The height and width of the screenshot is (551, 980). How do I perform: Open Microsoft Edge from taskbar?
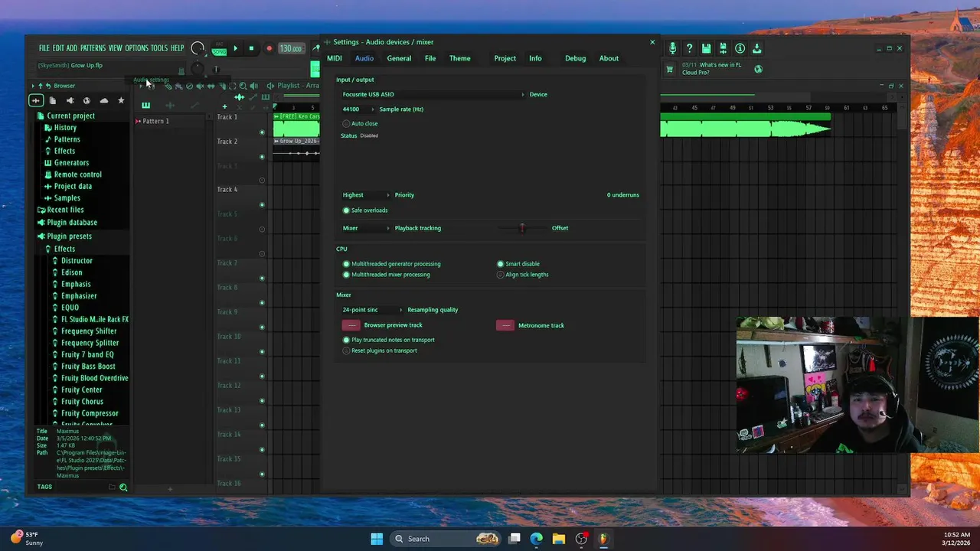[537, 539]
